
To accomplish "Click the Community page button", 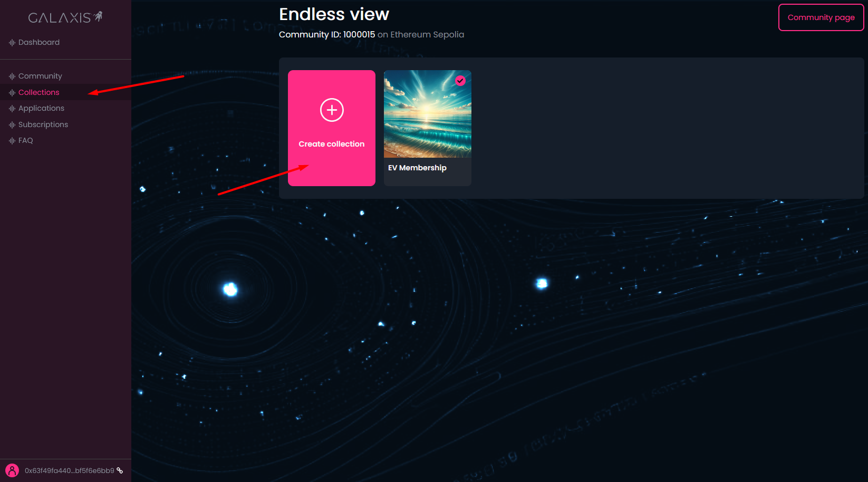I will point(821,17).
